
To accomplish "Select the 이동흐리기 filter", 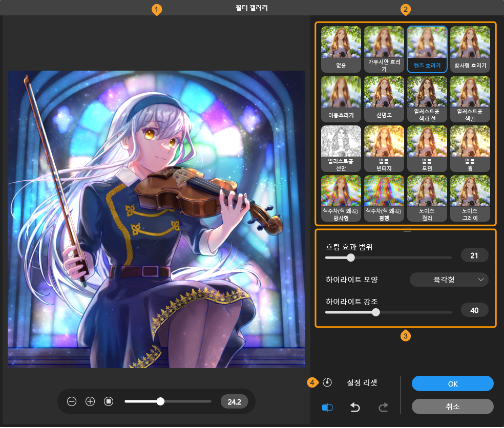I will tap(341, 99).
